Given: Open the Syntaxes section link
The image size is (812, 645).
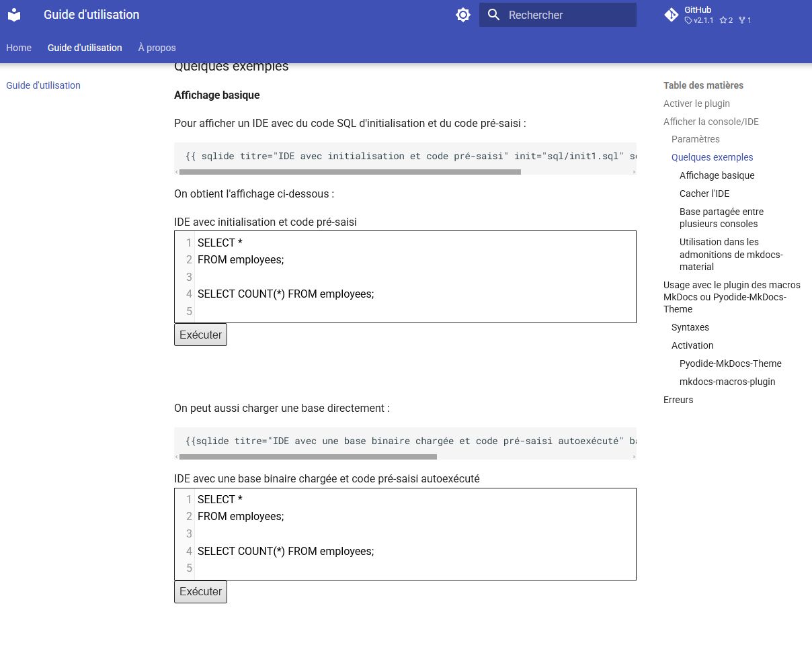Looking at the screenshot, I should (690, 327).
